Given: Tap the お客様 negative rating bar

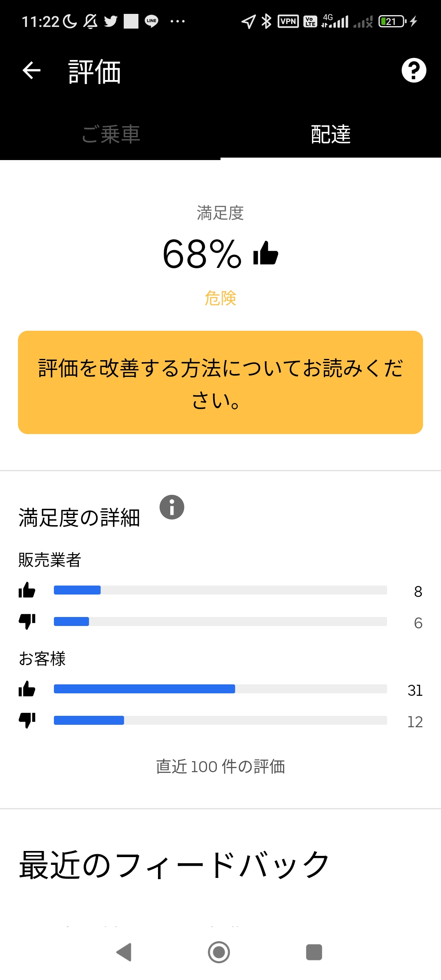Looking at the screenshot, I should [x=220, y=720].
